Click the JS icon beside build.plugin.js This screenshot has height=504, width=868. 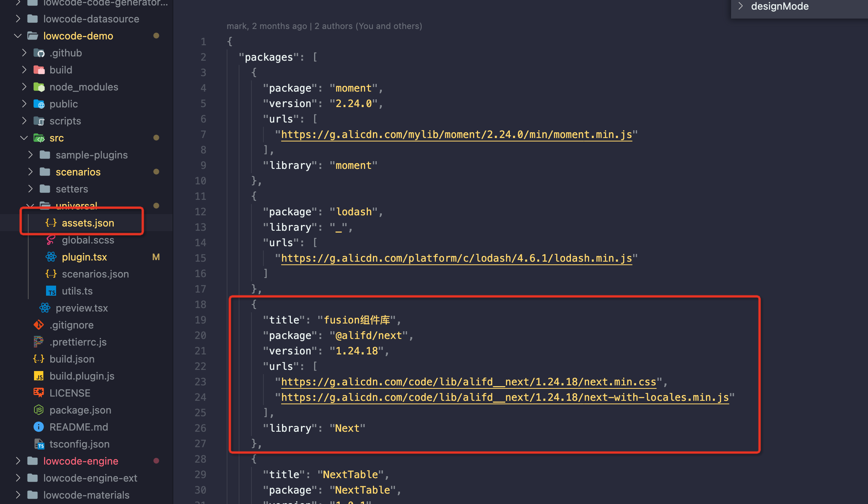(39, 376)
